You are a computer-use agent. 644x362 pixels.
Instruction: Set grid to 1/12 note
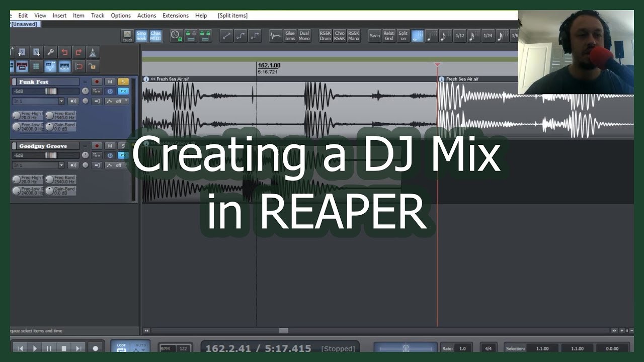tap(460, 36)
